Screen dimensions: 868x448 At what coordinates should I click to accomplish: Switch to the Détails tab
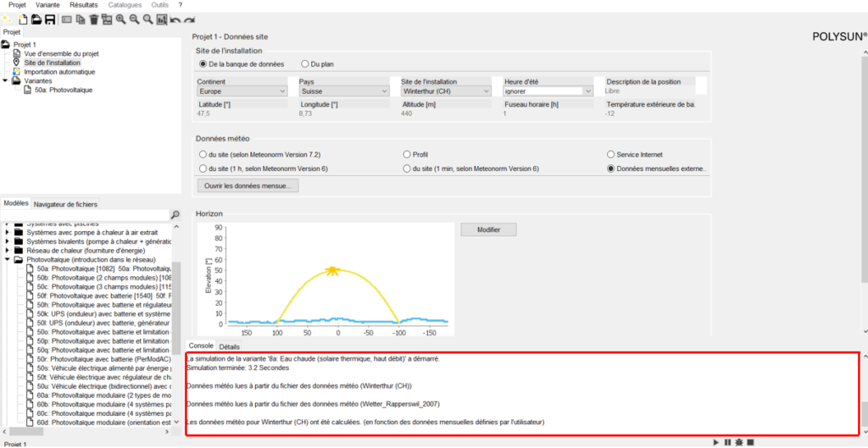[x=229, y=346]
